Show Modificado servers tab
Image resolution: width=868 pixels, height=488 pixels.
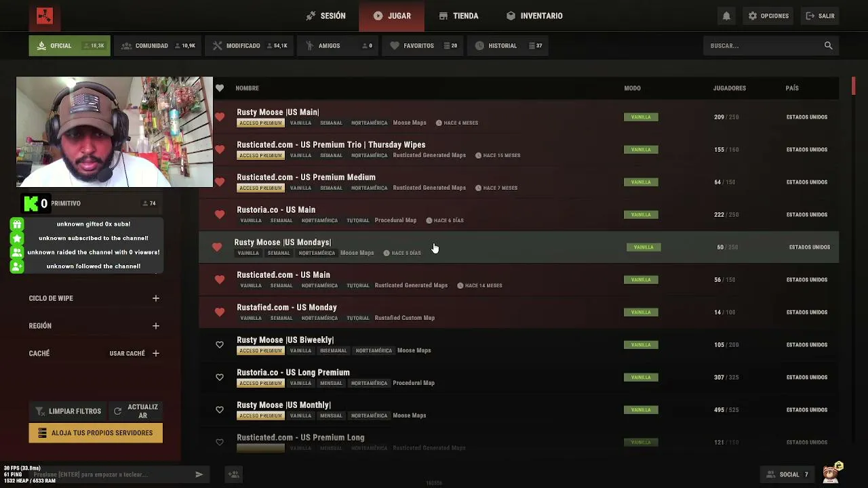[249, 45]
